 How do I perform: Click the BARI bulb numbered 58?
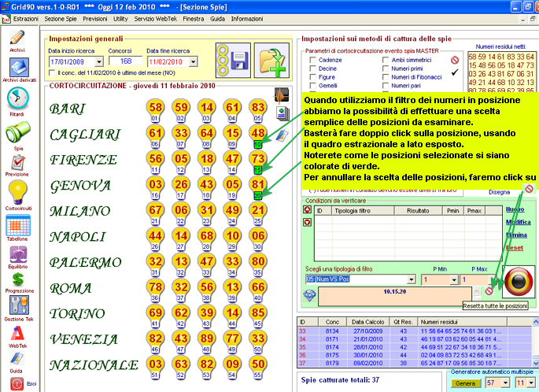pos(155,110)
